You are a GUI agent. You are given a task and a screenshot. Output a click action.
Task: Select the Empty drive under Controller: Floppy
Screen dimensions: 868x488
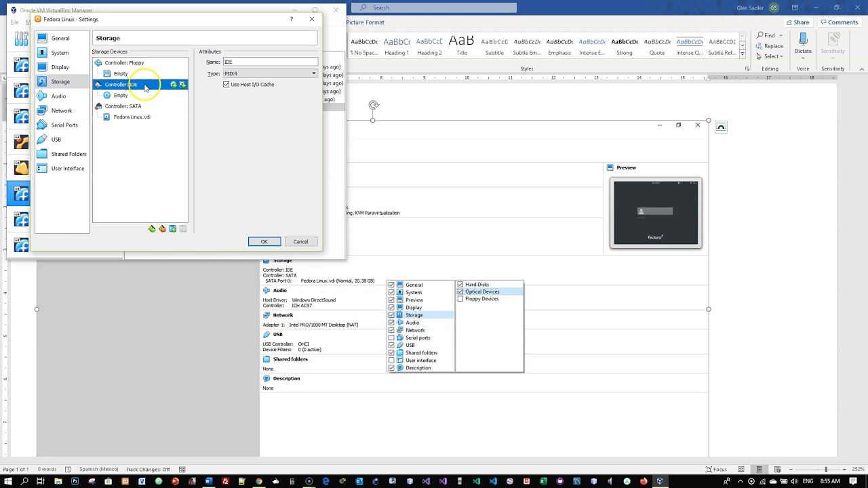(140, 73)
